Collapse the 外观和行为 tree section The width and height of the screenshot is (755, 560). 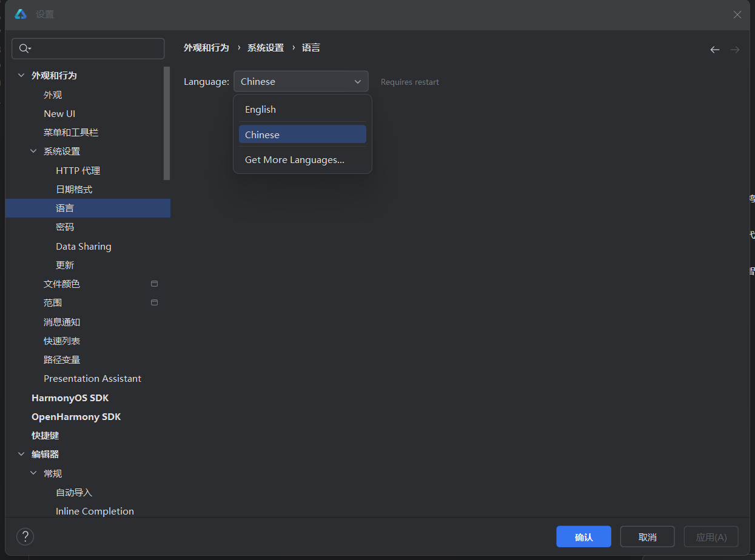click(21, 76)
